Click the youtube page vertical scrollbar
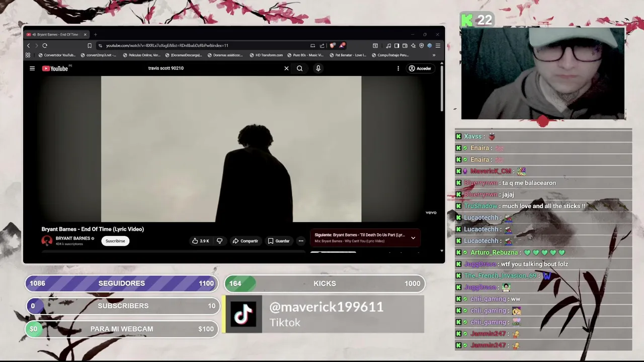Screen dimensions: 644x362 tap(442, 88)
